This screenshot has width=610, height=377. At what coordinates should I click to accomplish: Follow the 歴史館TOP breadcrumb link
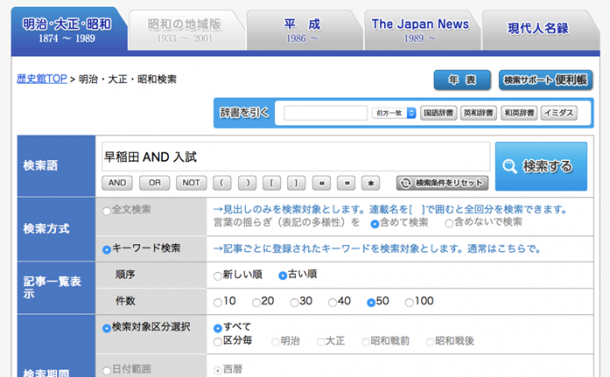tap(42, 79)
